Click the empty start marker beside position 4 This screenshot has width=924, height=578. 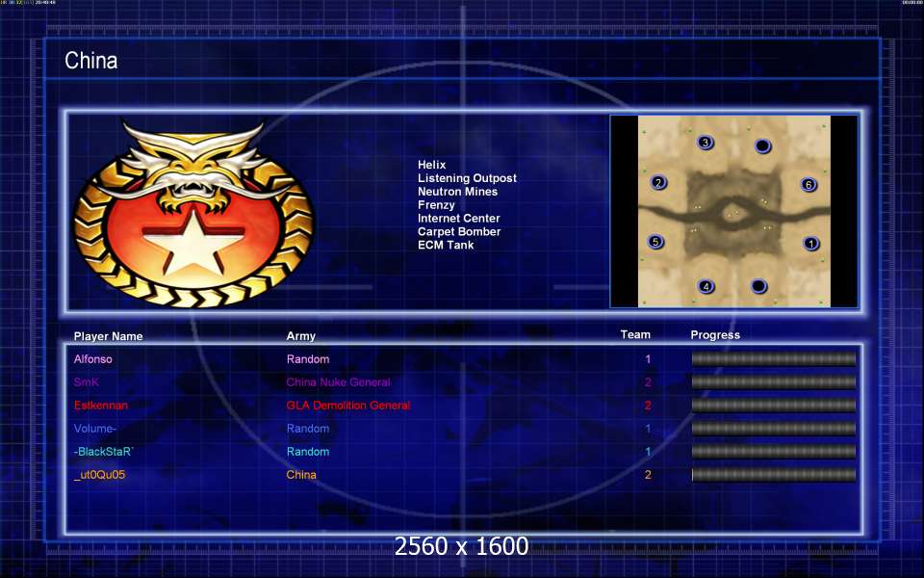(x=759, y=286)
